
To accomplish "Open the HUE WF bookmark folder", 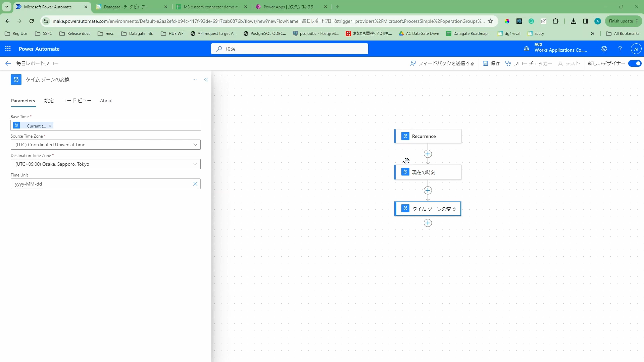I will [172, 34].
